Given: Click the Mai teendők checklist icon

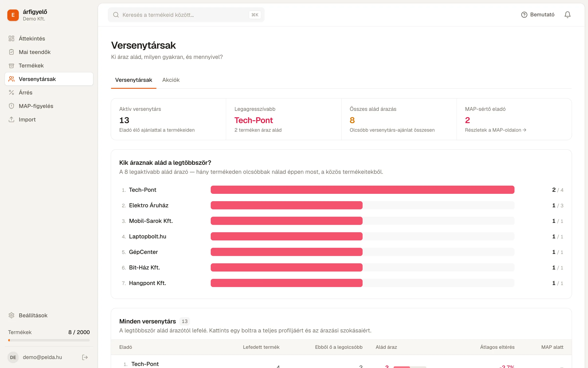Looking at the screenshot, I should click(x=11, y=52).
